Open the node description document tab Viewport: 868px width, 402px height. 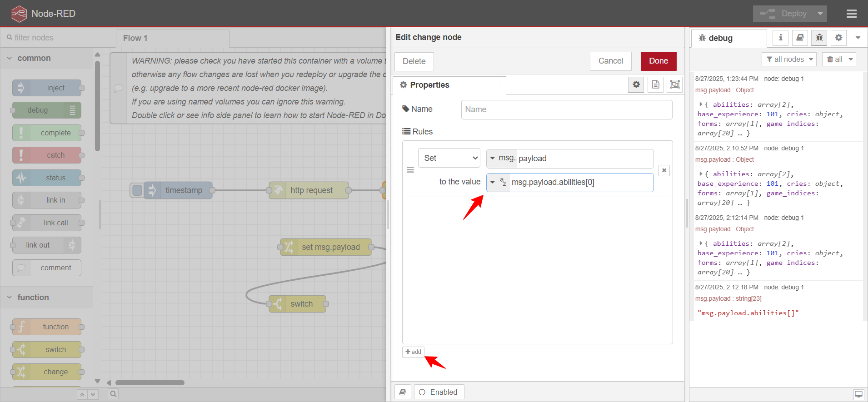pyautogui.click(x=655, y=84)
